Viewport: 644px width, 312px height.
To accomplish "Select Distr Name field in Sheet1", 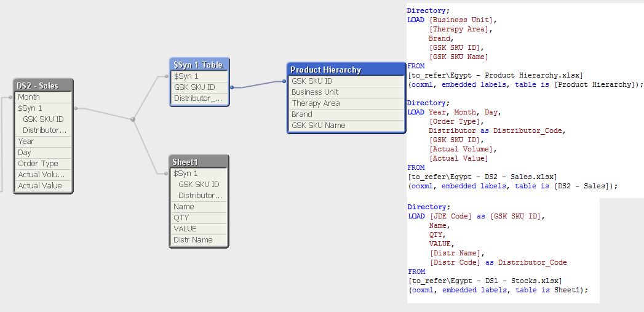I will click(x=193, y=240).
